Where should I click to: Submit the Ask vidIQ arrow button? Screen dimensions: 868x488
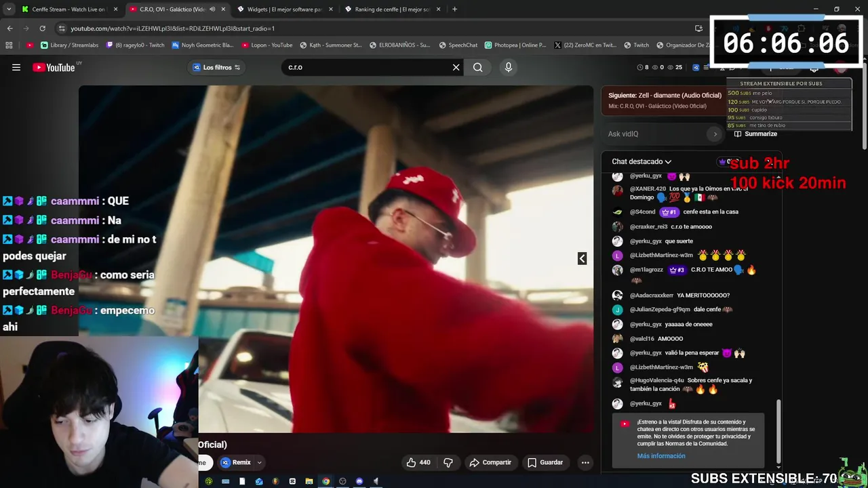tap(715, 134)
